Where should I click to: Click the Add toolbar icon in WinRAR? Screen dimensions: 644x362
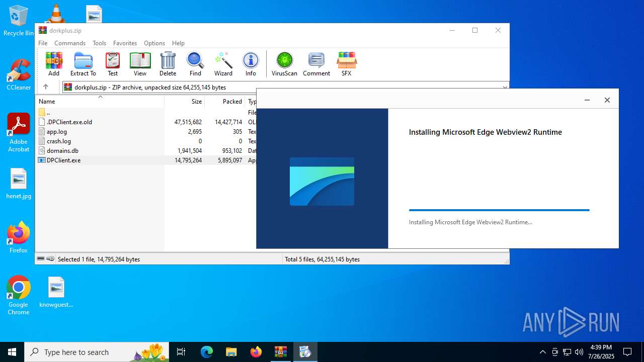(54, 64)
